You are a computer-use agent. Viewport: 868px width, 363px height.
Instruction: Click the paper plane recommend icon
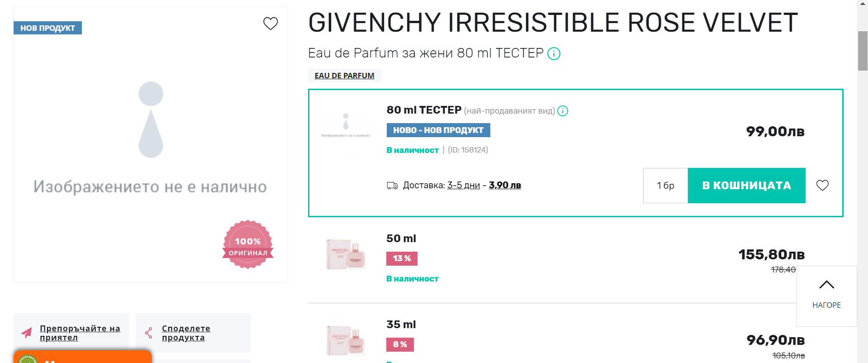pyautogui.click(x=27, y=333)
